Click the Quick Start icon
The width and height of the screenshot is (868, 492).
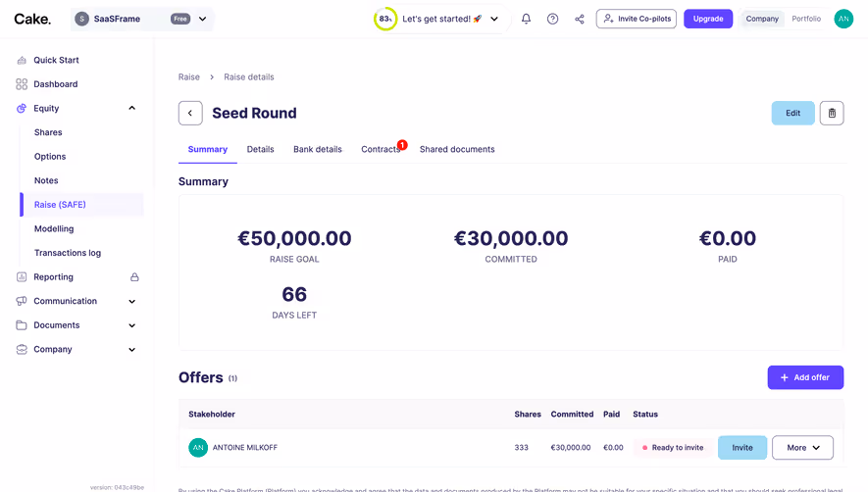click(22, 60)
